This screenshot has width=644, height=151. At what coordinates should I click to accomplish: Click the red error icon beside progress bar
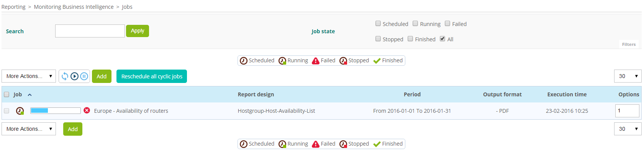87,110
